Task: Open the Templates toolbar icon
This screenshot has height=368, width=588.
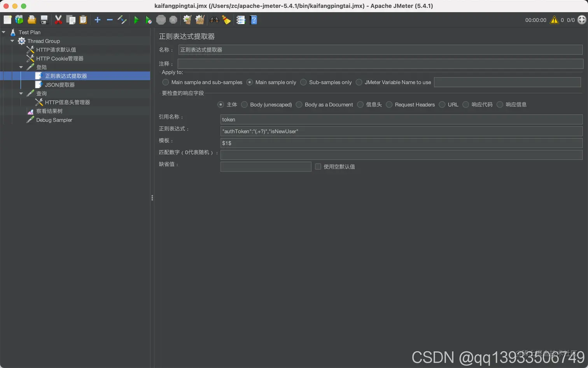Action: point(19,19)
